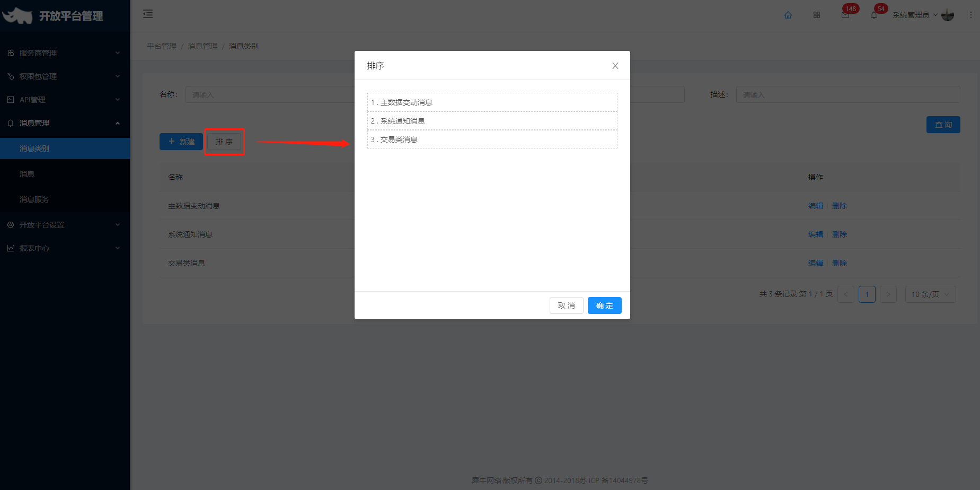The width and height of the screenshot is (980, 490).
Task: Click 确定 button in sort dialog
Action: 605,305
